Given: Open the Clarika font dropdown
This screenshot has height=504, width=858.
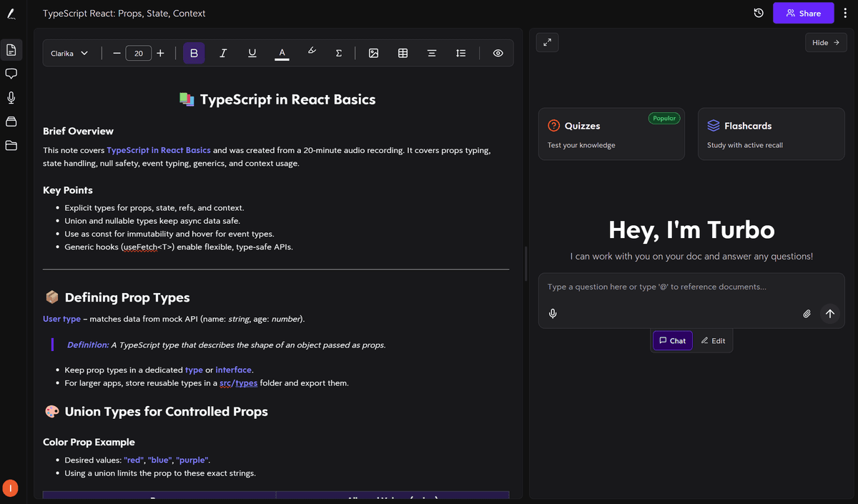Looking at the screenshot, I should (x=69, y=52).
